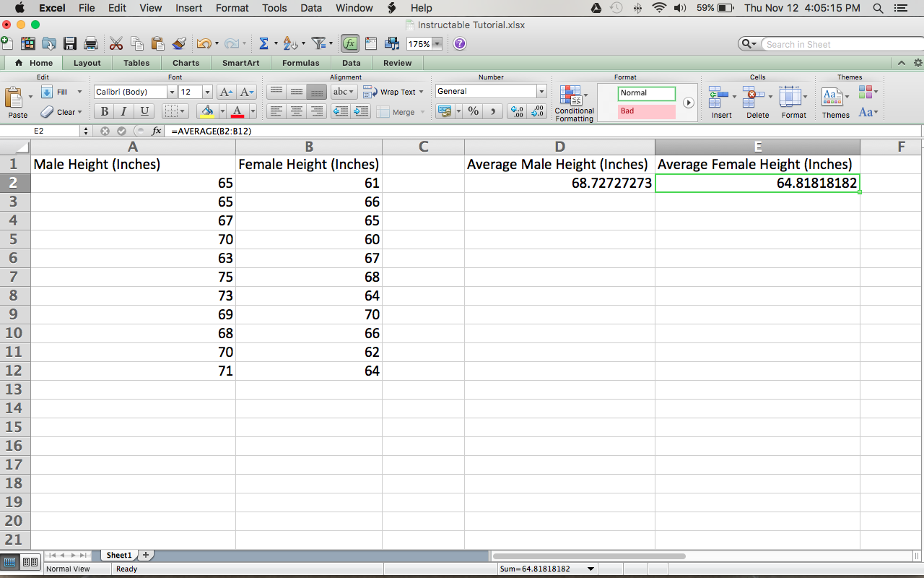
Task: Open the Toolbox icon
Action: (371, 43)
